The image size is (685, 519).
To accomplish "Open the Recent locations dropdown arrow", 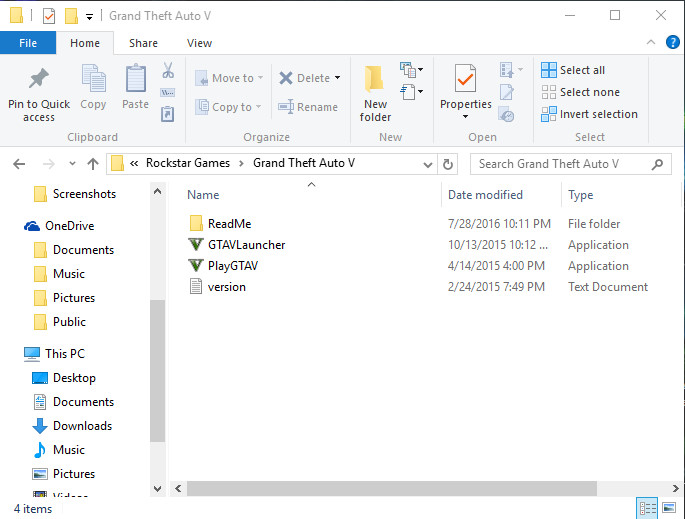I will 73,164.
